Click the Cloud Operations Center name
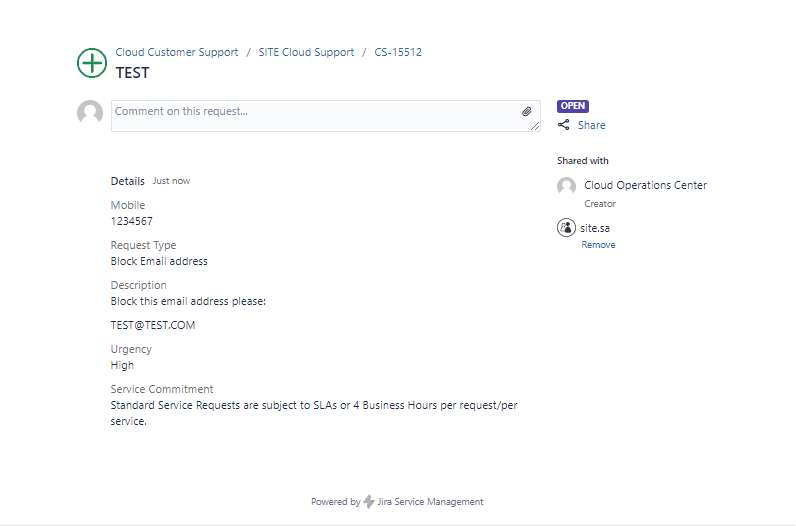The width and height of the screenshot is (796, 526). [645, 185]
